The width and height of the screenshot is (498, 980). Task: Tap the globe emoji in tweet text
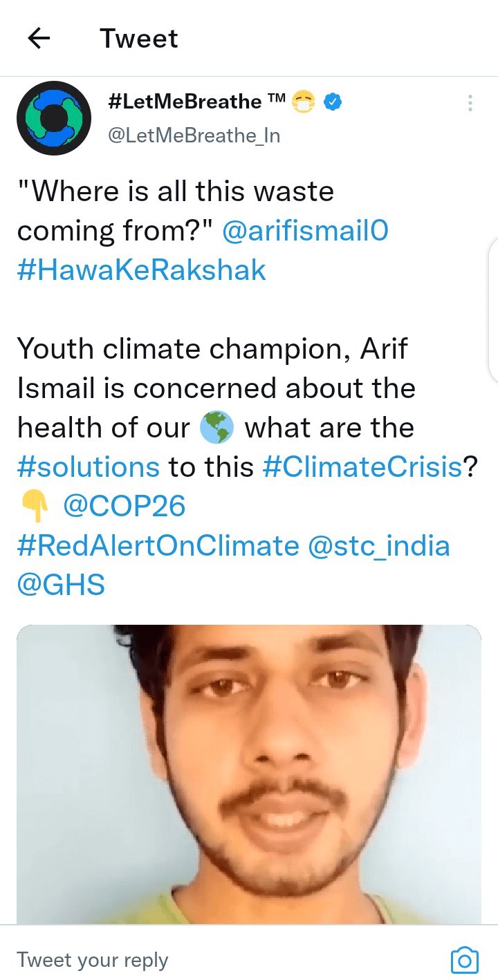coord(216,428)
